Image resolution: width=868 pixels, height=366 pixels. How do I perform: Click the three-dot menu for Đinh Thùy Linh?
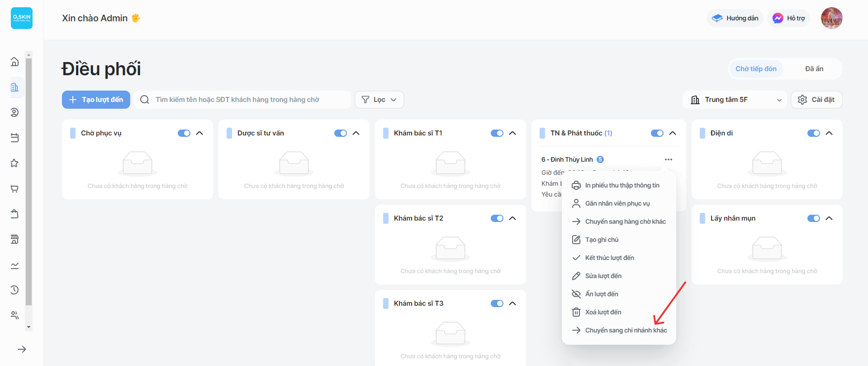pos(668,159)
